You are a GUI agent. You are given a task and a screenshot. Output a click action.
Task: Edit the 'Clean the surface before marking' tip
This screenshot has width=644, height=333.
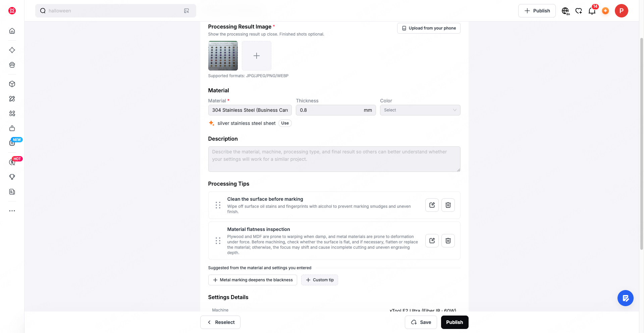pyautogui.click(x=432, y=205)
